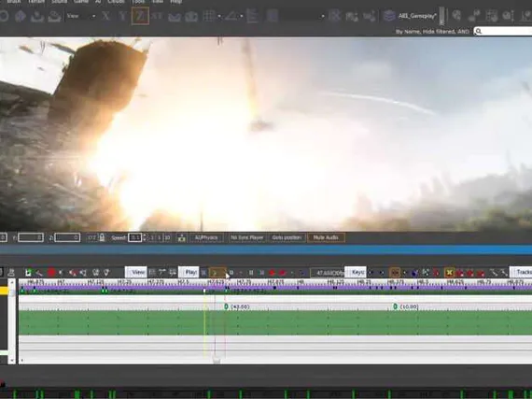The image size is (532, 399).
Task: Toggle the Mute Audio button
Action: click(x=326, y=237)
